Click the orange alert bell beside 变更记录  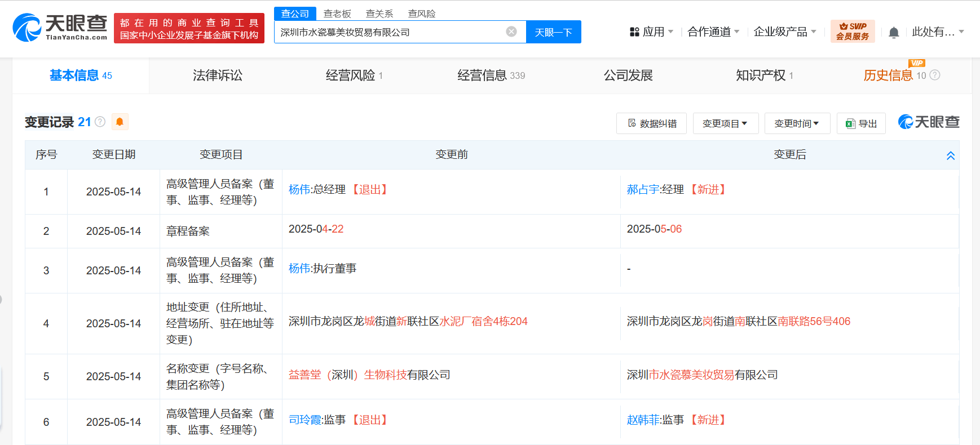pyautogui.click(x=120, y=122)
